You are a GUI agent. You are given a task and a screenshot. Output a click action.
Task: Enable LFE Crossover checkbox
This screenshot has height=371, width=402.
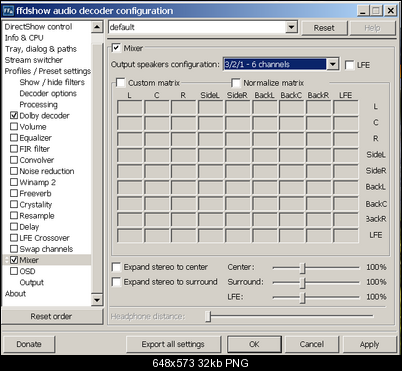point(14,238)
